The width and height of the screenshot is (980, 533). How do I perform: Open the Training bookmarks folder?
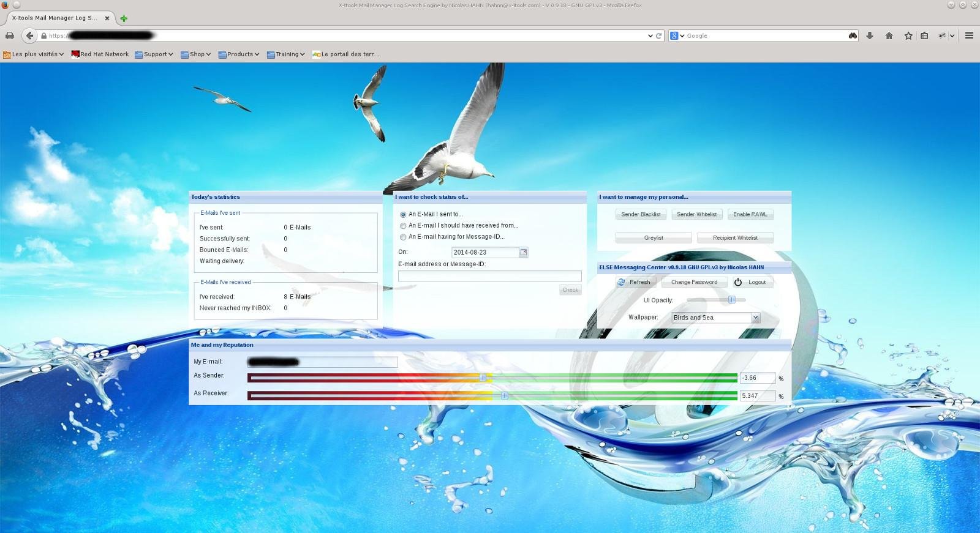pyautogui.click(x=285, y=54)
